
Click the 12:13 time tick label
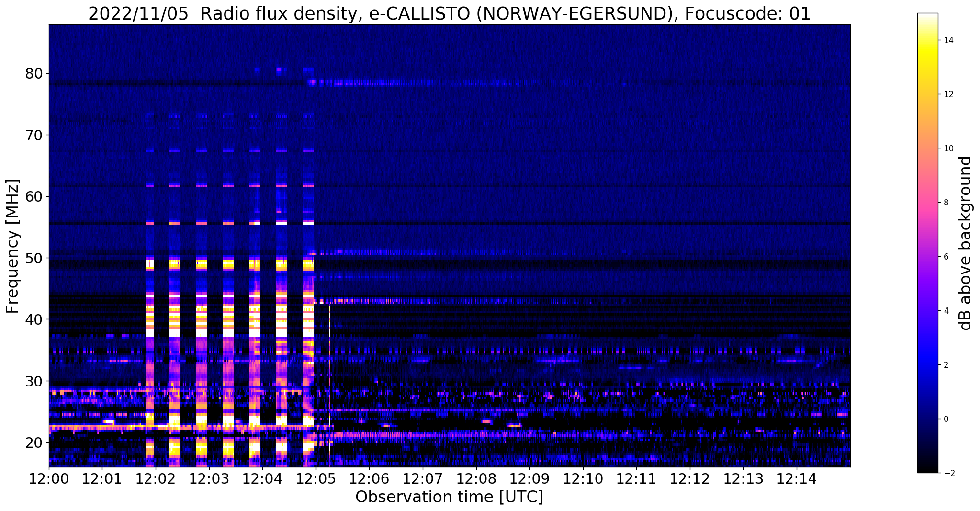(743, 479)
